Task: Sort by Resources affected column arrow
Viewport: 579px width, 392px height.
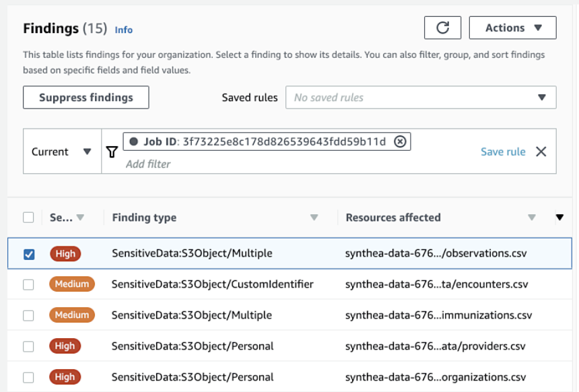Action: click(532, 218)
